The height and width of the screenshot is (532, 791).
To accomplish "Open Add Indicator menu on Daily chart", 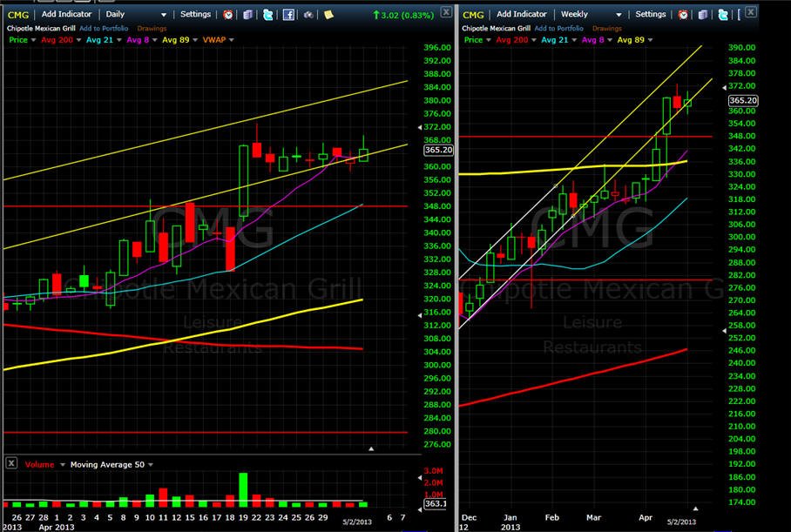I will coord(66,14).
